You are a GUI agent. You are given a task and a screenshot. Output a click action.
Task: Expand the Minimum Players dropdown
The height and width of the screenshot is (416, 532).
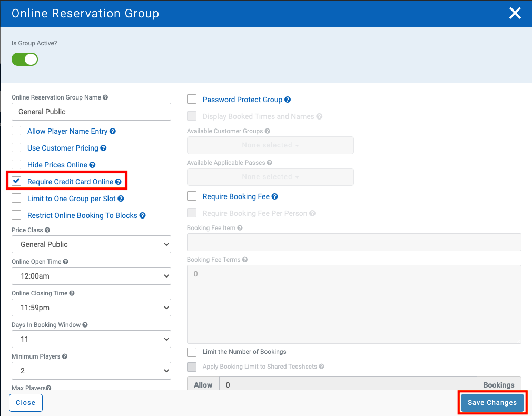[x=91, y=371]
